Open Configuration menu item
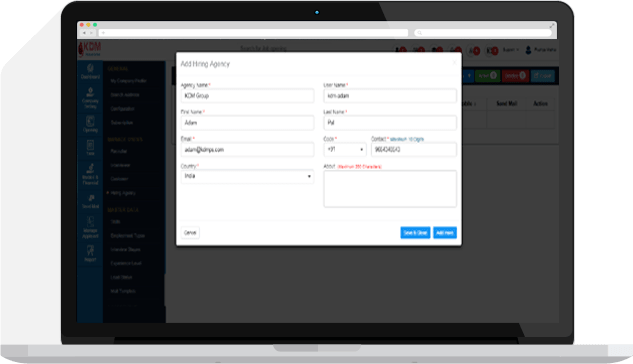Image resolution: width=633 pixels, height=364 pixels. [x=122, y=109]
